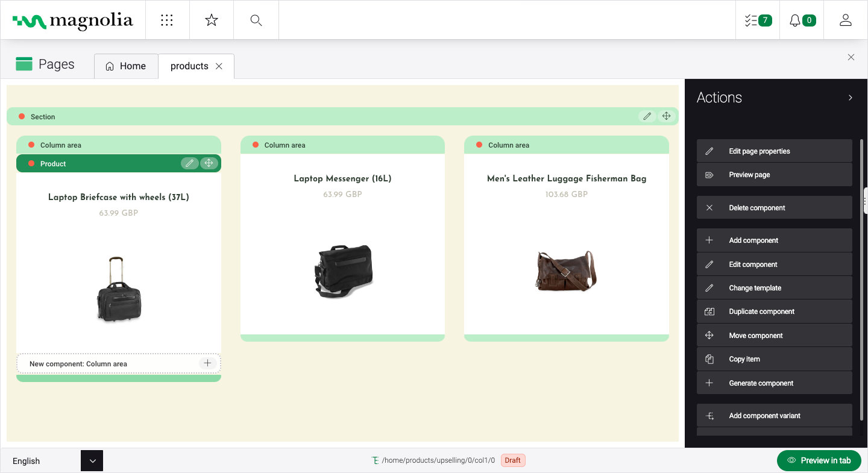Click the favorites star icon

pyautogui.click(x=211, y=20)
